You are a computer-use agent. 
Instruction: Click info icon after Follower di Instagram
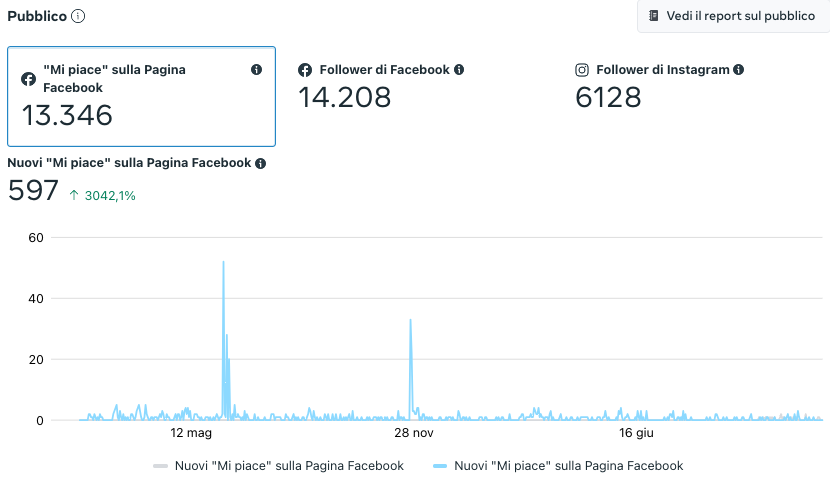pos(738,70)
